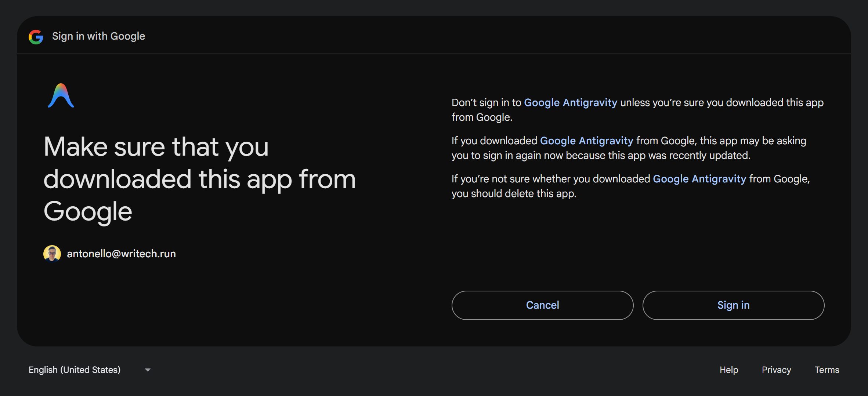Click the 'Sign in with Google' header text
Viewport: 868px width, 396px height.
click(98, 36)
